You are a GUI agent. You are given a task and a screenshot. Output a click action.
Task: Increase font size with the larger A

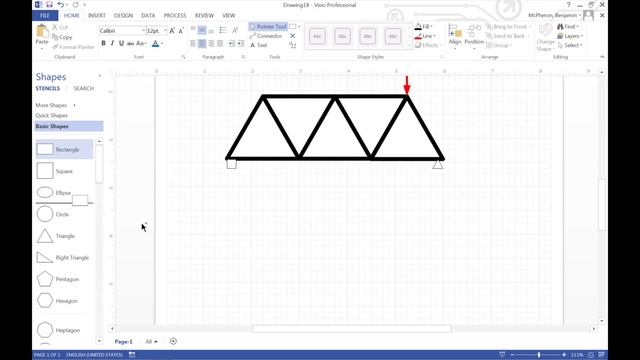[172, 31]
